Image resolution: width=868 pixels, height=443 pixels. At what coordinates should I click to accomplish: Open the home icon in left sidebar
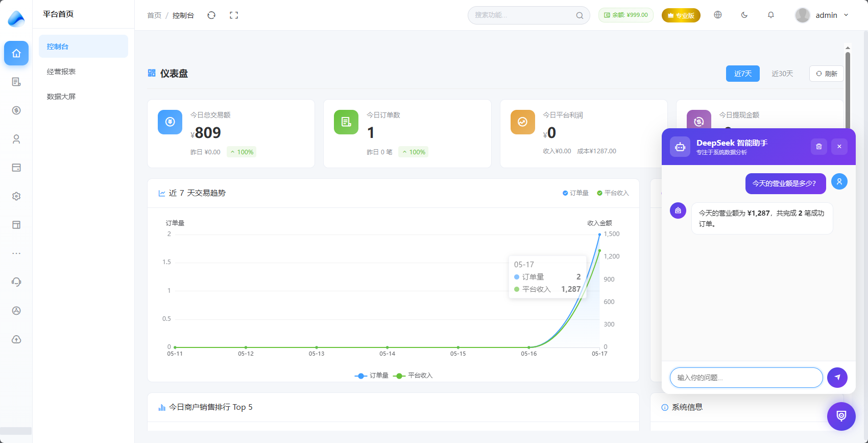point(16,53)
